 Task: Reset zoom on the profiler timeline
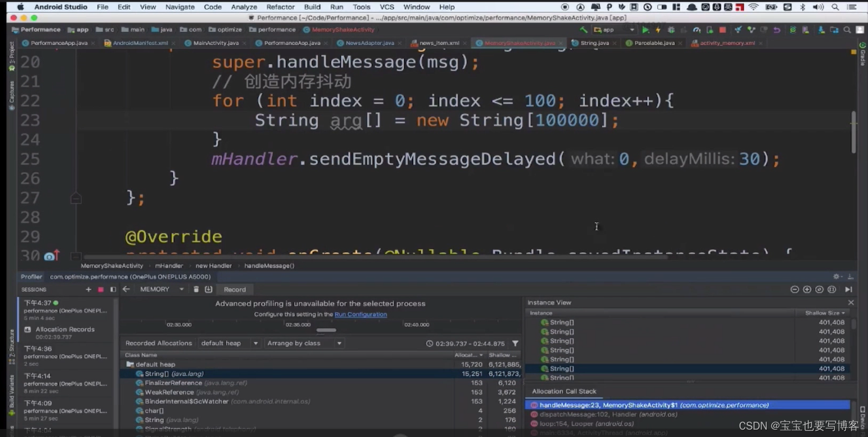point(819,289)
